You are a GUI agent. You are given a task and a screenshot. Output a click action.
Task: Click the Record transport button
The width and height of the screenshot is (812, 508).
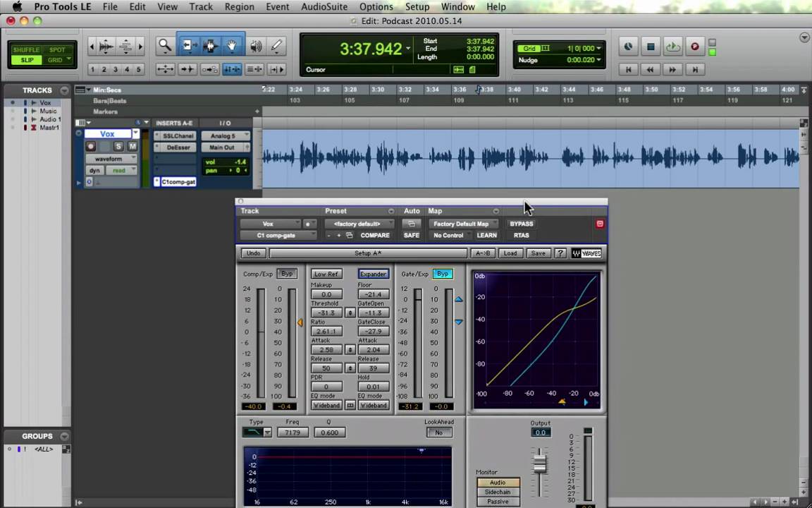pos(695,47)
